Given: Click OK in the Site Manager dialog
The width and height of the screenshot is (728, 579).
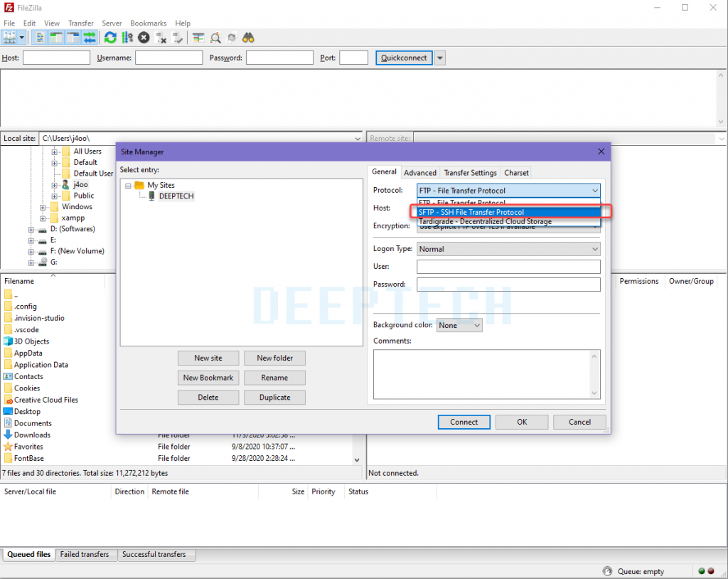Looking at the screenshot, I should pos(522,422).
